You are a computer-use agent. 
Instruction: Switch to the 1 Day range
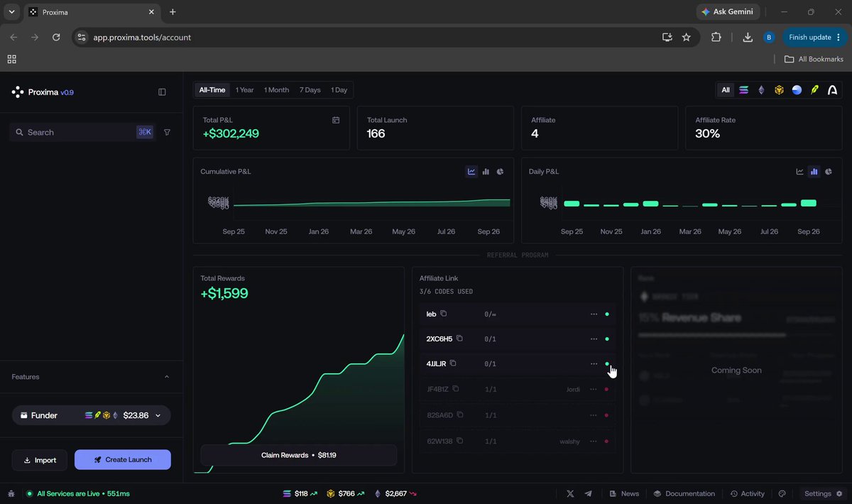tap(339, 90)
